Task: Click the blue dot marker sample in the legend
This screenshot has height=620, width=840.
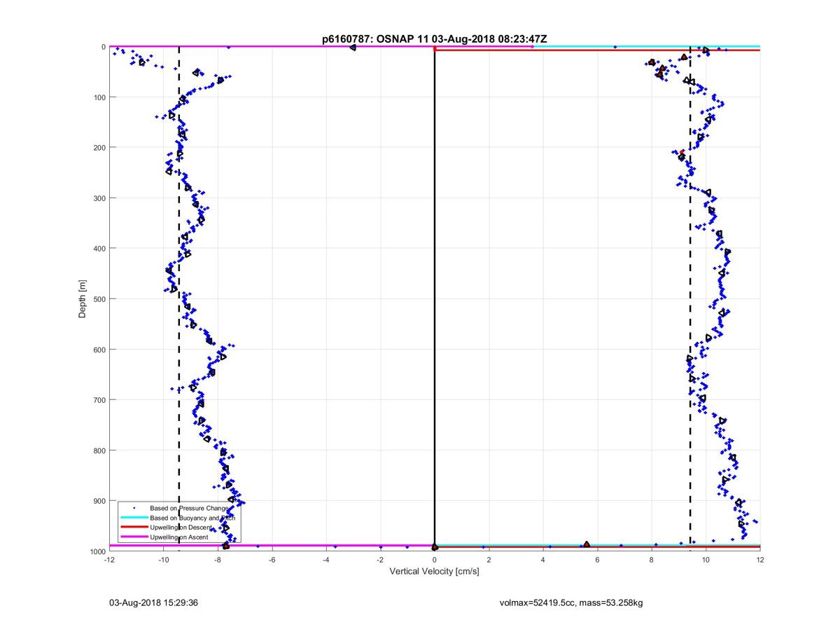Action: (x=134, y=507)
